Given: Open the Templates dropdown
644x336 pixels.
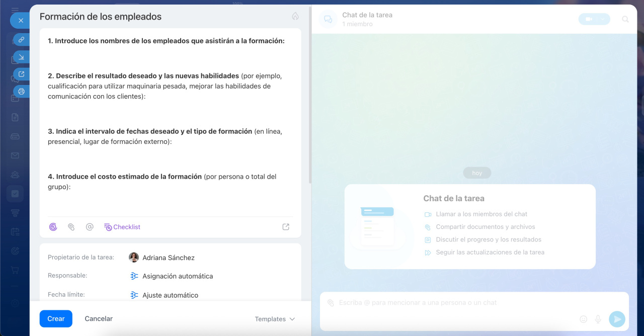Looking at the screenshot, I should pyautogui.click(x=275, y=319).
